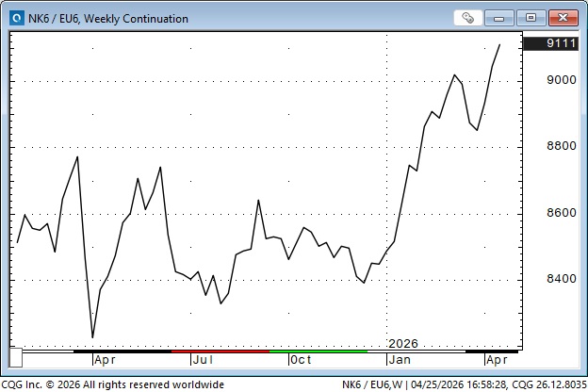Maximize the Weekly Continuation chart window
588x392 pixels.
point(532,18)
